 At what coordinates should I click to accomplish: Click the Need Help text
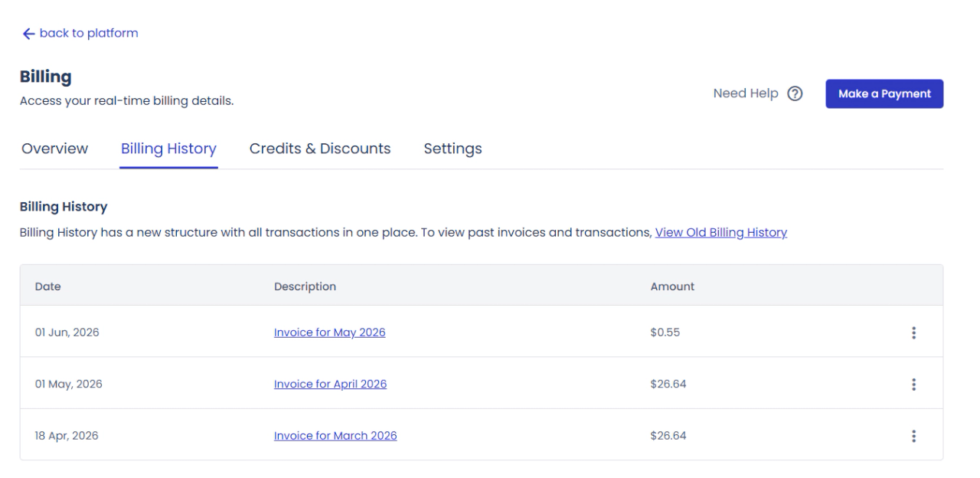746,93
